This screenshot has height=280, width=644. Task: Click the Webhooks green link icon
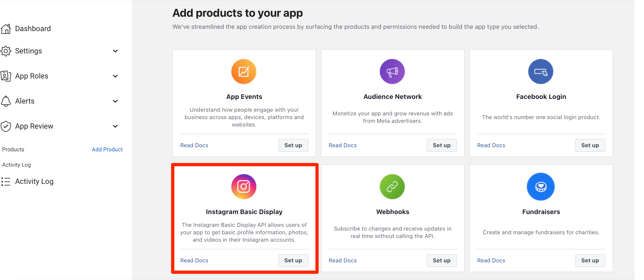click(392, 187)
